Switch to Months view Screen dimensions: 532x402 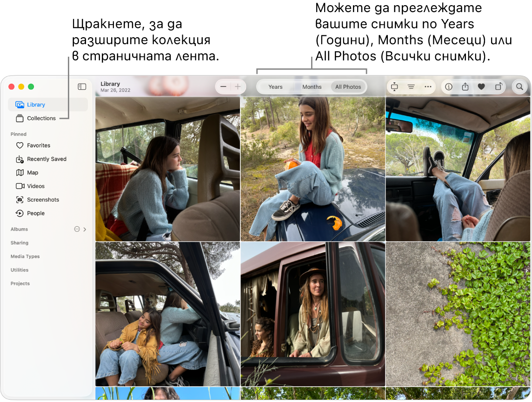coord(312,87)
